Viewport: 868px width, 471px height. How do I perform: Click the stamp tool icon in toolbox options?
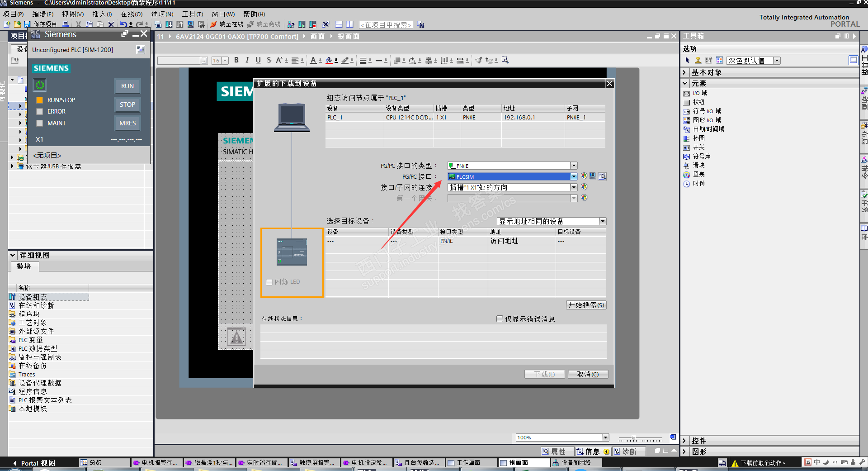[x=698, y=60]
